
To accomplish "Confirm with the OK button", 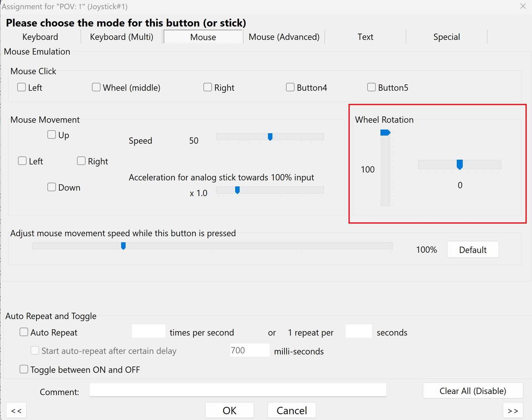I will [230, 410].
